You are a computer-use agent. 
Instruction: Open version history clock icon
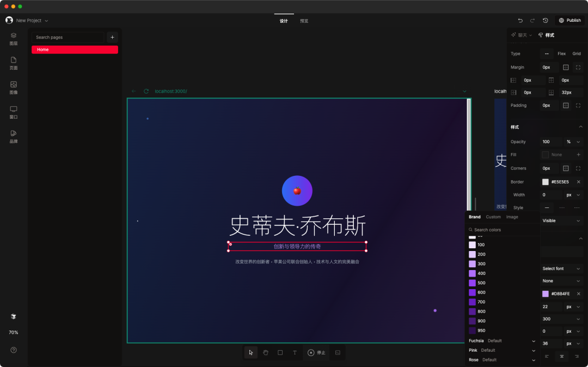545,20
